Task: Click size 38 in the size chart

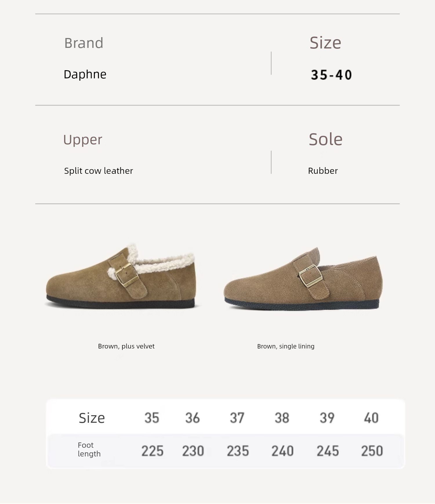Action: tap(282, 418)
